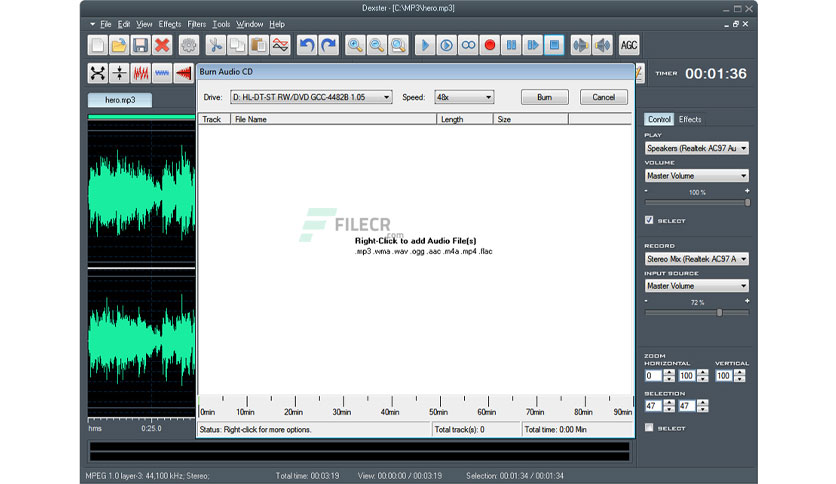Click the vertical zoom spinner arrows
This screenshot has width=836, height=484.
click(739, 376)
